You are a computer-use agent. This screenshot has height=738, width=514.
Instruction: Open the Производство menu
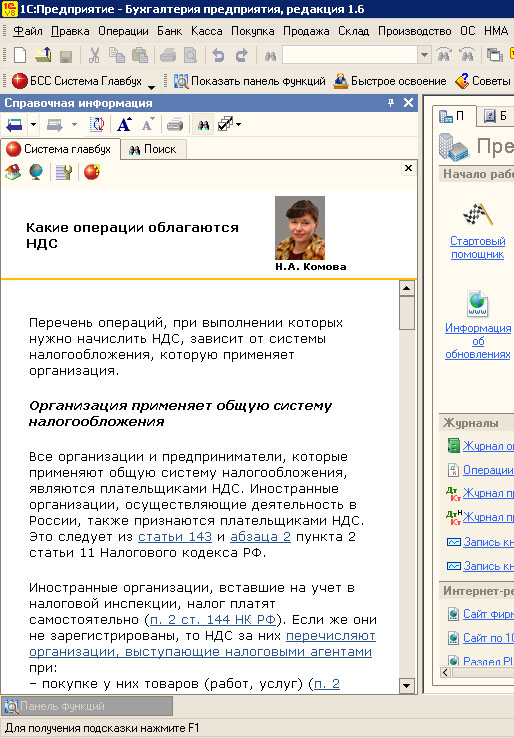pyautogui.click(x=415, y=31)
